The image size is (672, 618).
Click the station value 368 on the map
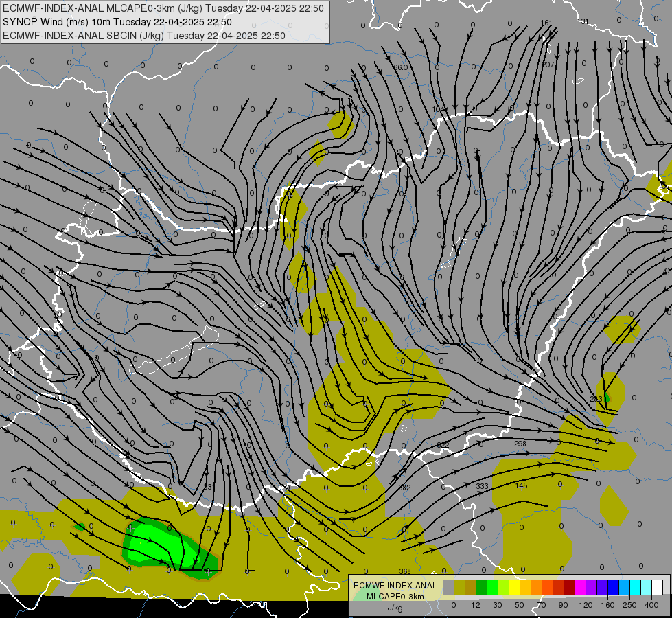(x=405, y=571)
